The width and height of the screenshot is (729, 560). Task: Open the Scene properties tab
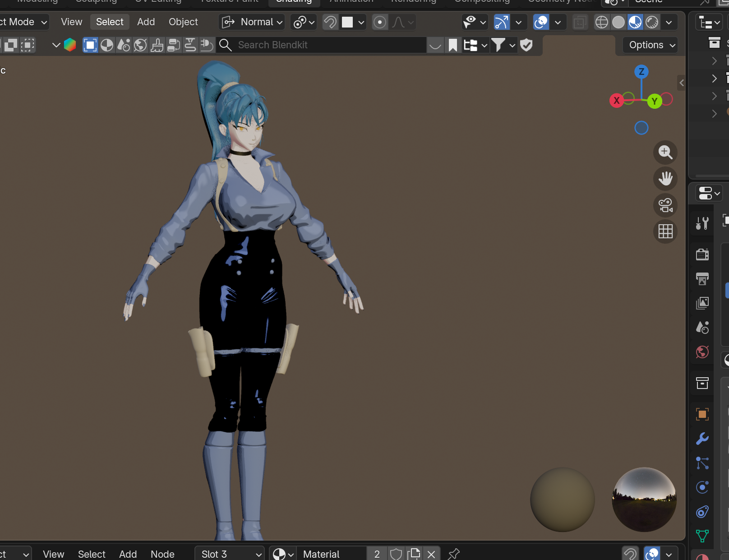tap(702, 328)
